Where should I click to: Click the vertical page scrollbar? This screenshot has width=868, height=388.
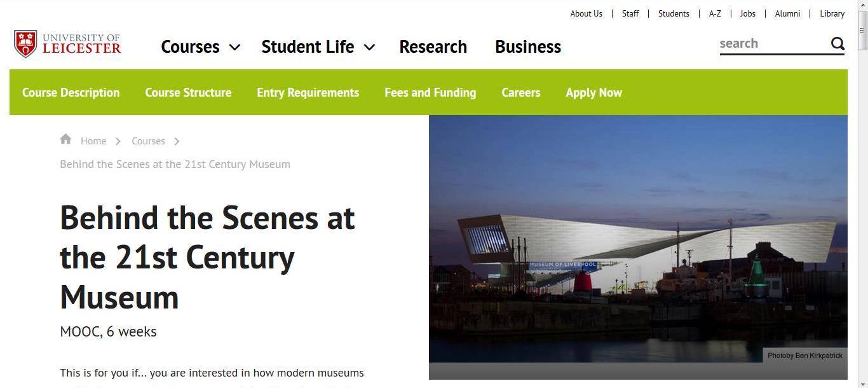(862, 194)
